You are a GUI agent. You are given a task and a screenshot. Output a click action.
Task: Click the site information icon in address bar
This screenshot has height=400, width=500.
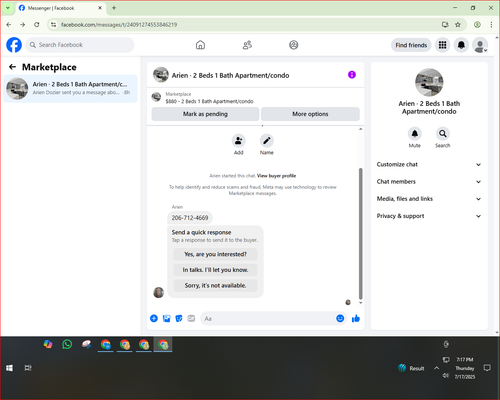point(53,24)
